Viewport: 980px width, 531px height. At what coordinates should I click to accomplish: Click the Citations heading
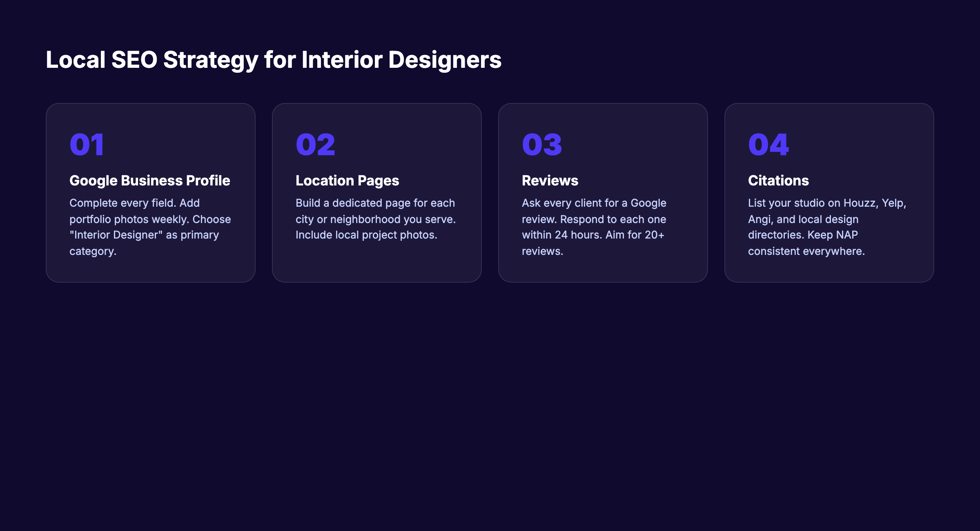(x=778, y=180)
